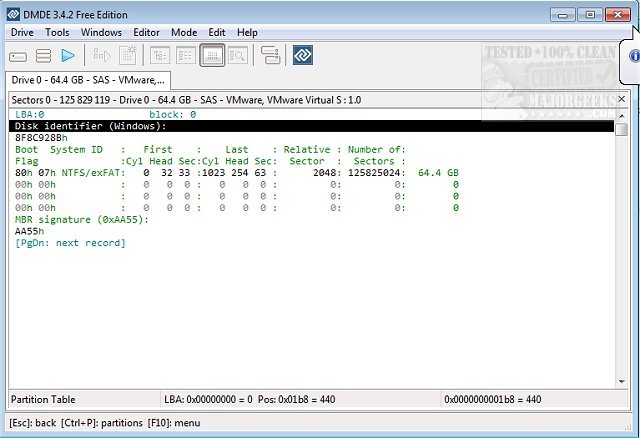The height and width of the screenshot is (438, 640).
Task: Open the Tools menu
Action: pos(57,32)
